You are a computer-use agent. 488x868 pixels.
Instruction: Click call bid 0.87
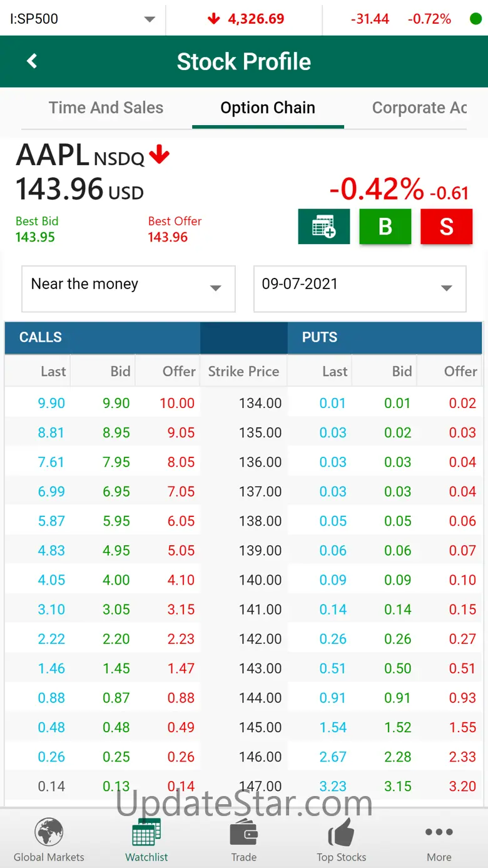click(x=116, y=697)
